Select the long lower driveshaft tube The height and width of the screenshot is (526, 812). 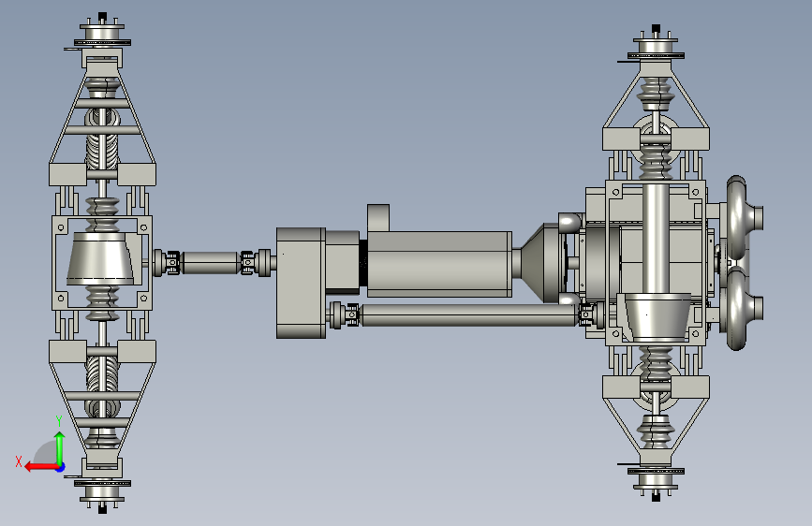coord(468,314)
